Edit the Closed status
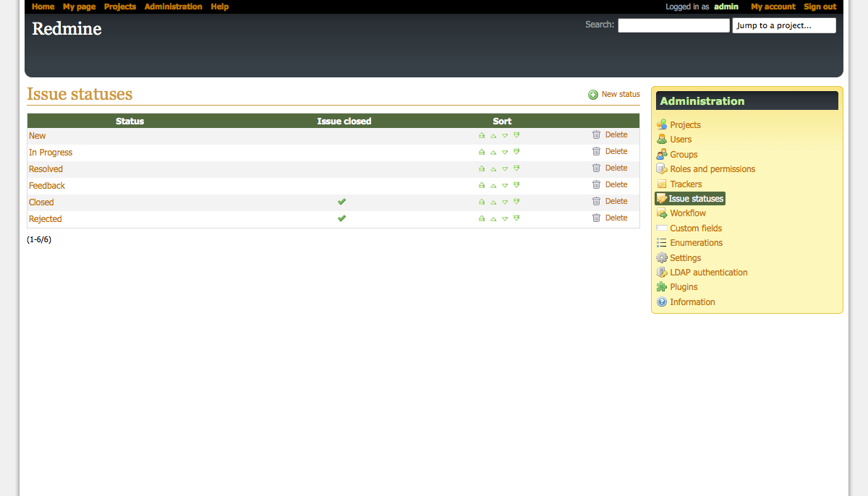This screenshot has height=496, width=868. point(41,202)
